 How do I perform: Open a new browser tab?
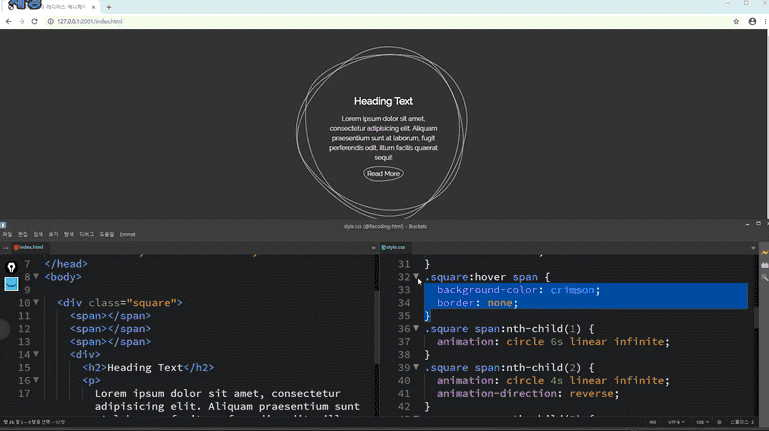[109, 7]
